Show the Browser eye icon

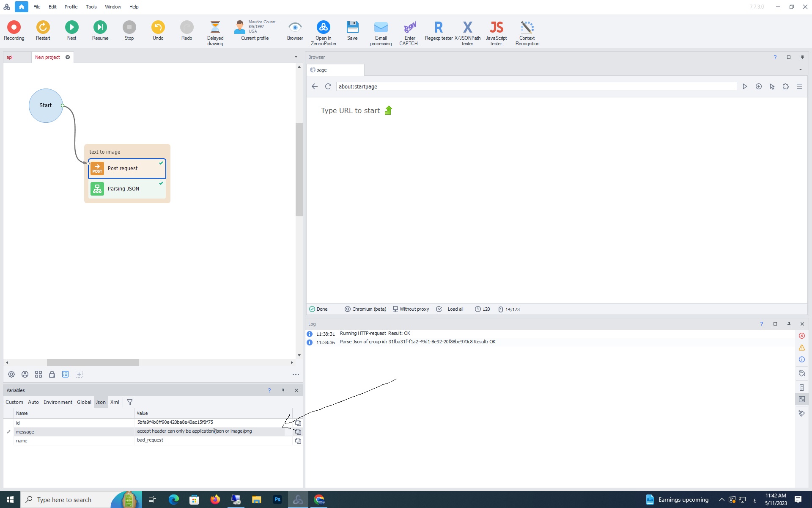pos(295,31)
